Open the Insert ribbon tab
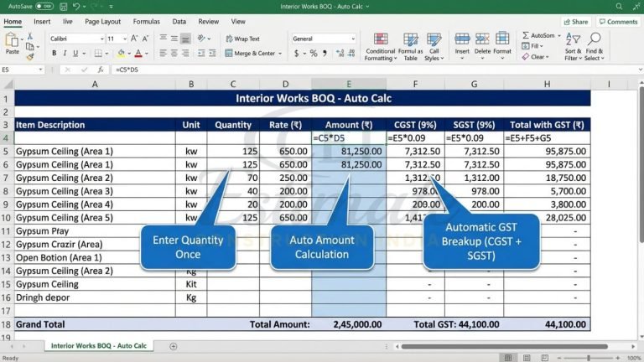Viewport: 644px width, 362px height. pos(42,22)
